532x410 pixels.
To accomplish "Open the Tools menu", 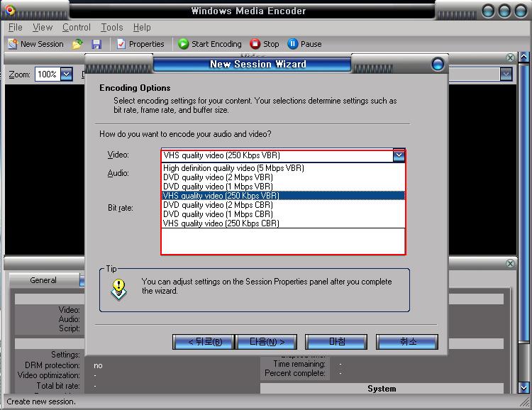I will [111, 27].
